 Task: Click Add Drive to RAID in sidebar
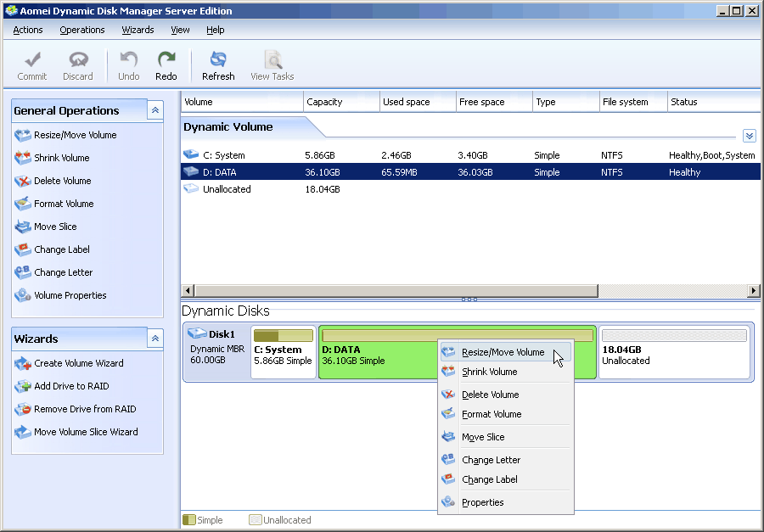(x=71, y=386)
